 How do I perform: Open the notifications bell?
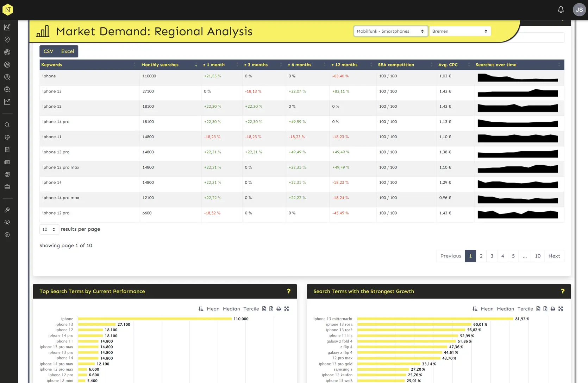tap(561, 9)
